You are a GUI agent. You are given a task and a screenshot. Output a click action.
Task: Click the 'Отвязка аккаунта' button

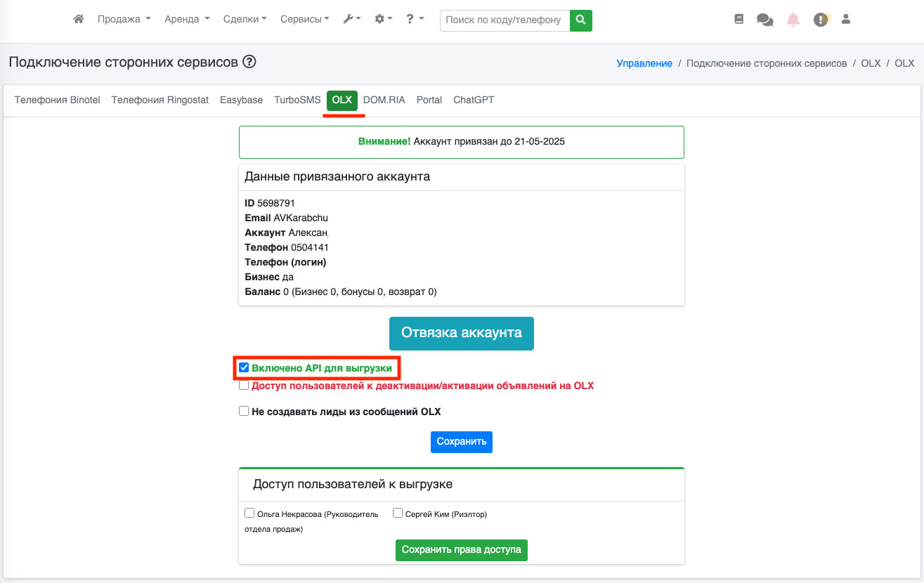pyautogui.click(x=462, y=333)
